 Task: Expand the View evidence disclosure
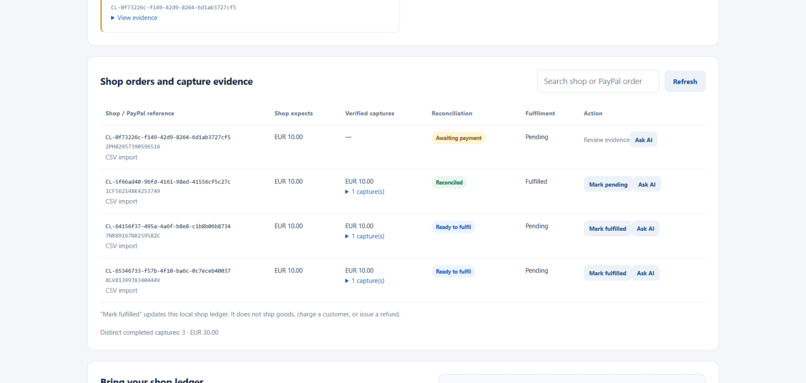pyautogui.click(x=134, y=18)
